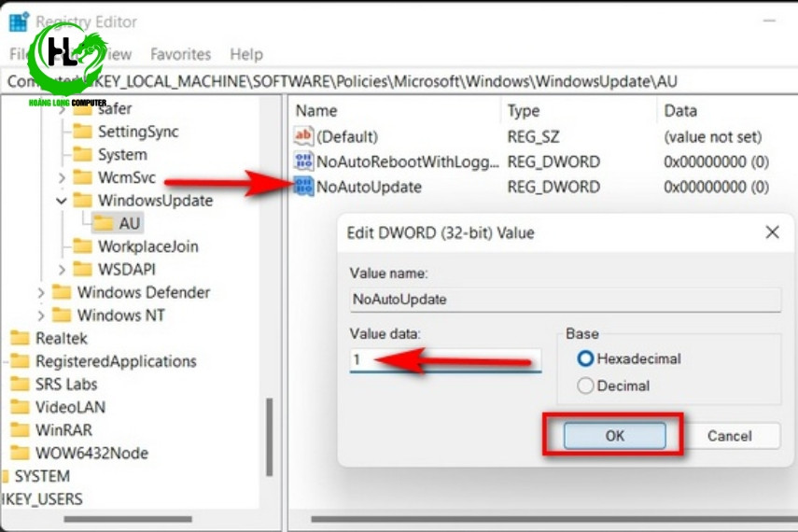
Task: Click the values pane horizontal scrollbar
Action: [553, 519]
